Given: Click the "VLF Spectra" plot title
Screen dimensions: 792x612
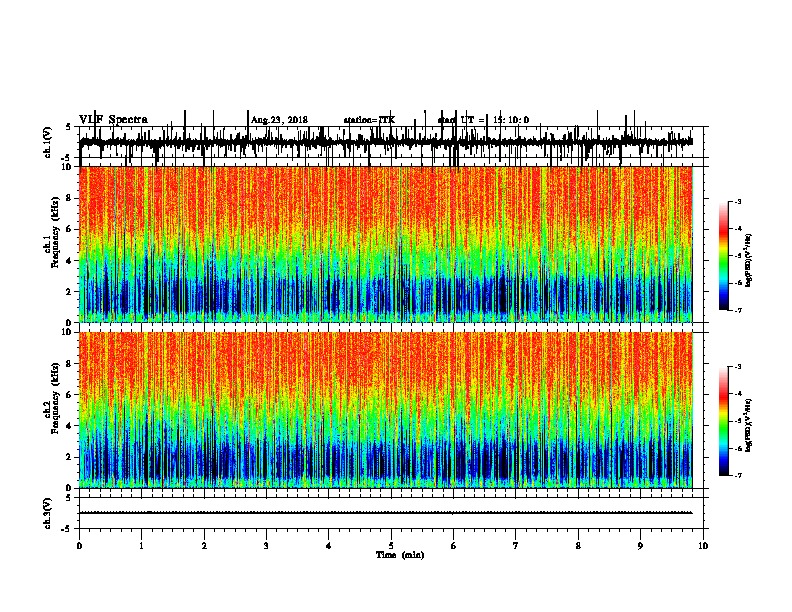Looking at the screenshot, I should pos(113,120).
